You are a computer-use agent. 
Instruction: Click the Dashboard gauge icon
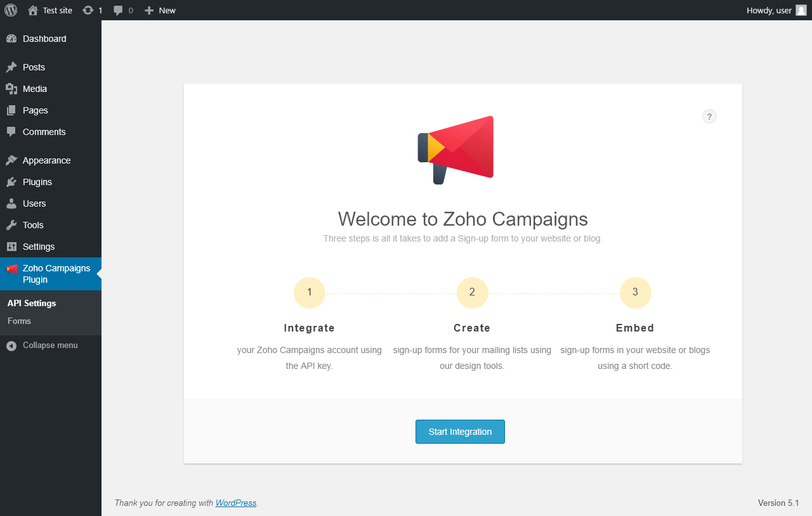(11, 39)
